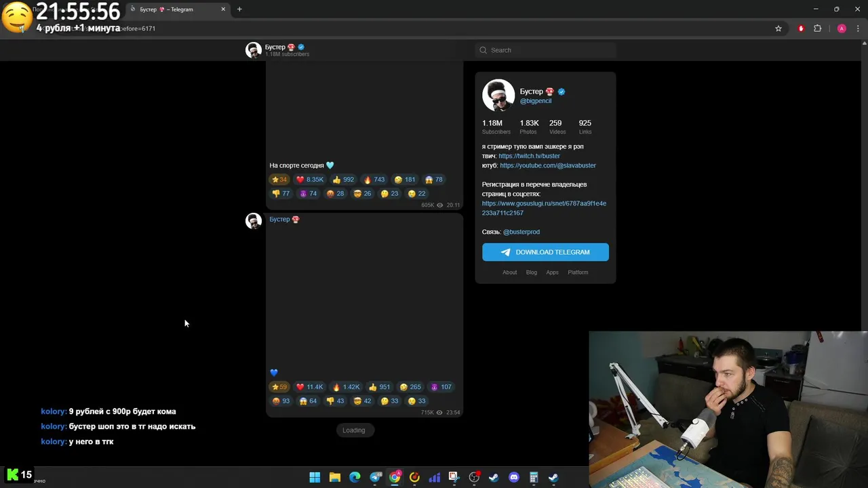
Task: Close the Бустер Telegram tab
Action: click(x=223, y=9)
